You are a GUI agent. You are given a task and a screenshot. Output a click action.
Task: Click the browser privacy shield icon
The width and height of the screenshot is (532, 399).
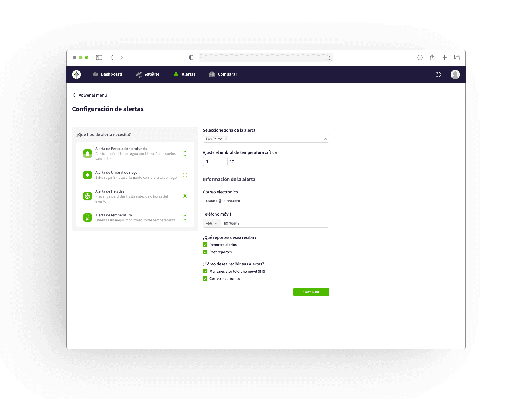coord(191,57)
